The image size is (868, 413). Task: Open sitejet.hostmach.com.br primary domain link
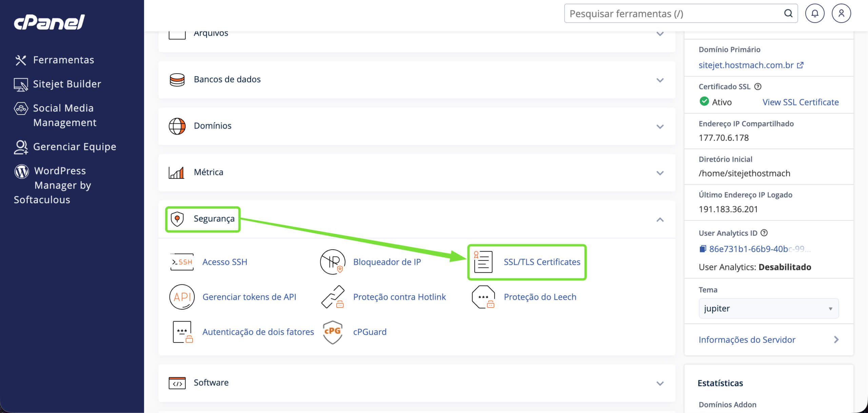746,65
